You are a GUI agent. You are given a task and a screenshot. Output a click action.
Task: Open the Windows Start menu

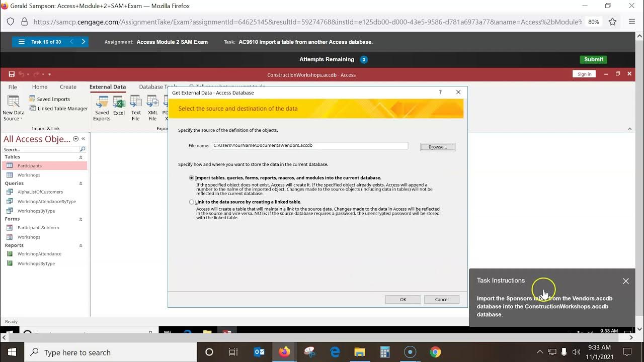(12, 352)
